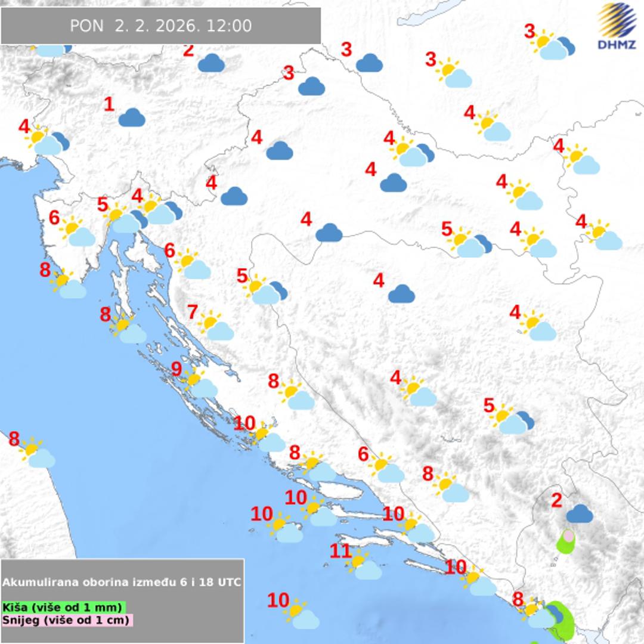Click the red temperature number 1
This screenshot has width=644, height=644.
[x=109, y=104]
